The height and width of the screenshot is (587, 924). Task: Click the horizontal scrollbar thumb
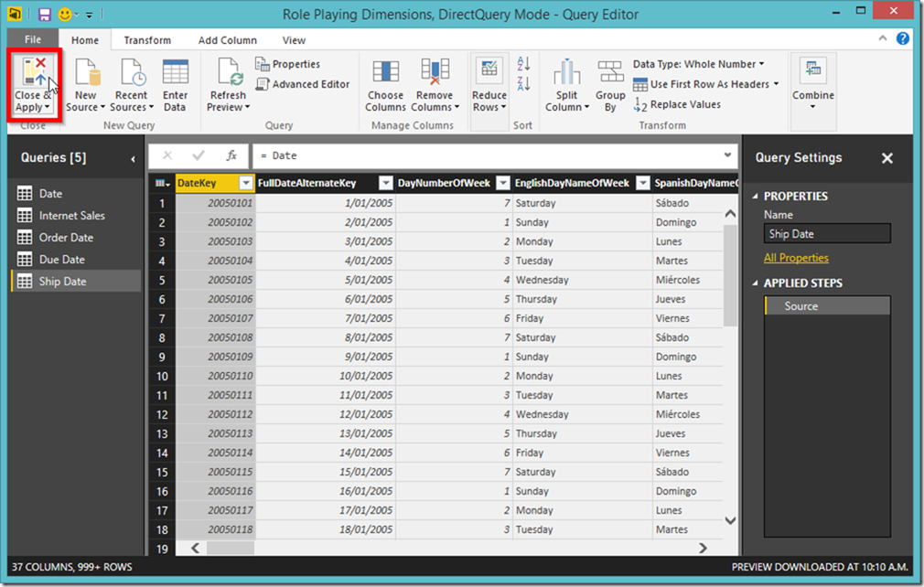click(x=231, y=549)
